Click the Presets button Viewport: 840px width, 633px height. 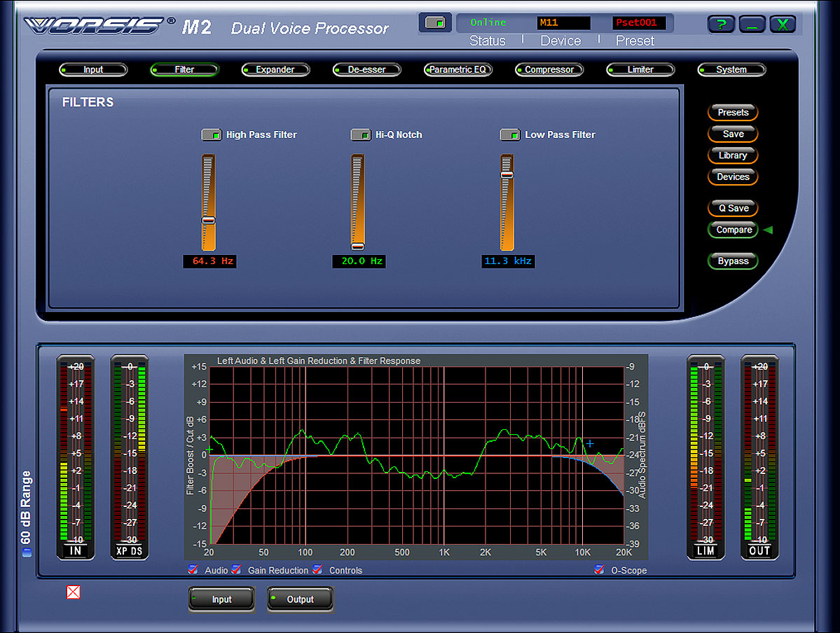733,113
